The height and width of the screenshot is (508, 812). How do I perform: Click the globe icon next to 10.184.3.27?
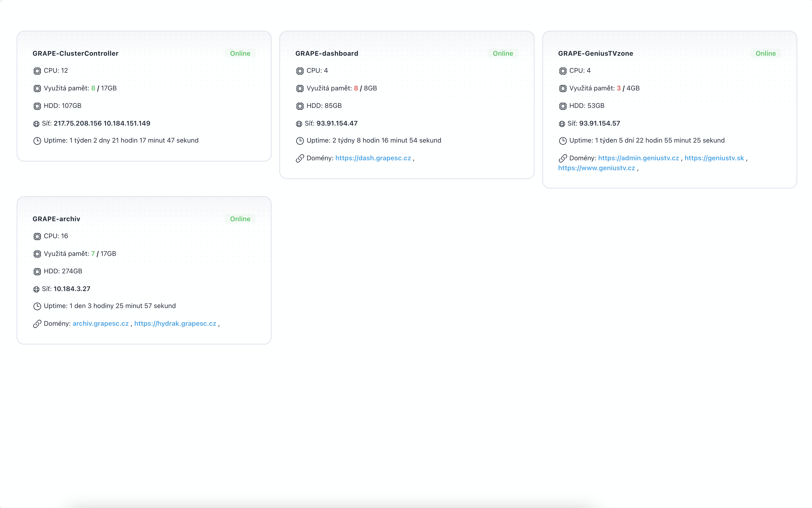36,289
